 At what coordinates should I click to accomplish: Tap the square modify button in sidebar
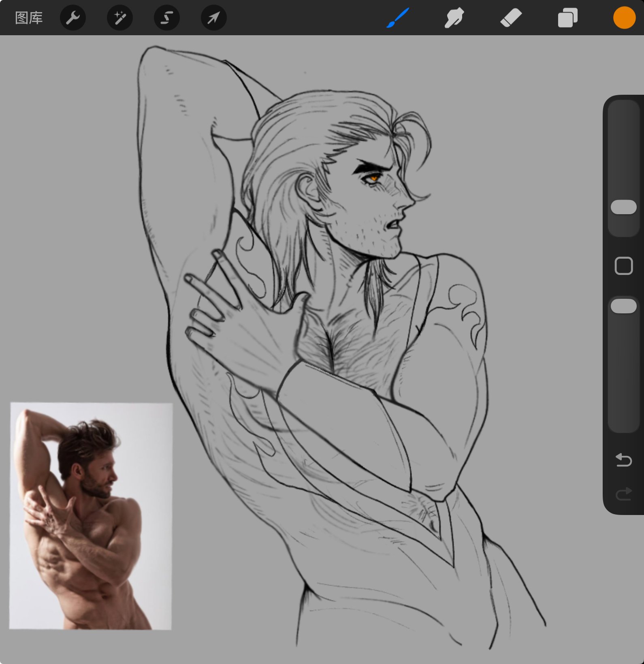(624, 266)
